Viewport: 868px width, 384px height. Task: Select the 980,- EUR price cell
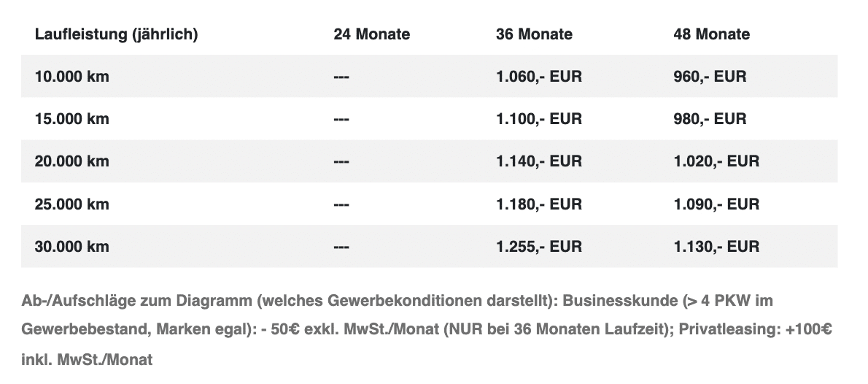710,119
